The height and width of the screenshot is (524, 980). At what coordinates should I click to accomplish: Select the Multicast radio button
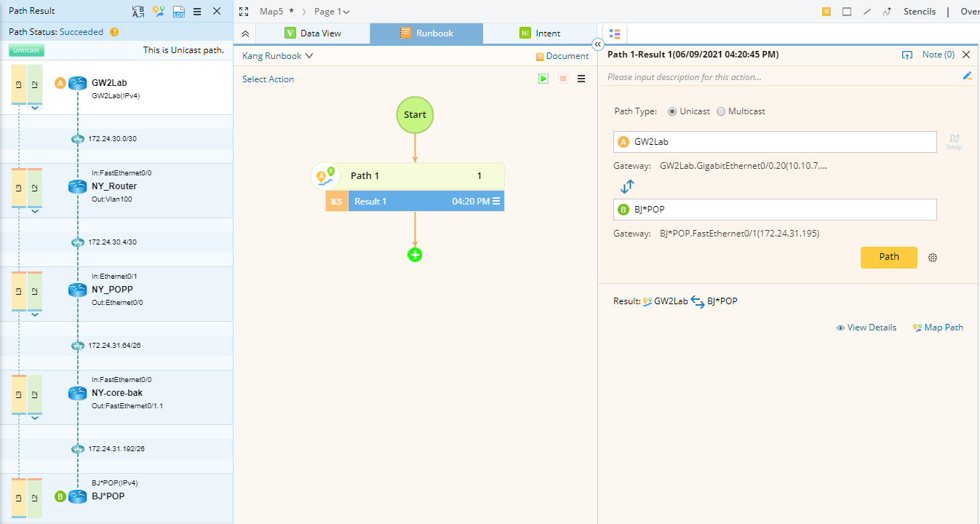tap(721, 111)
